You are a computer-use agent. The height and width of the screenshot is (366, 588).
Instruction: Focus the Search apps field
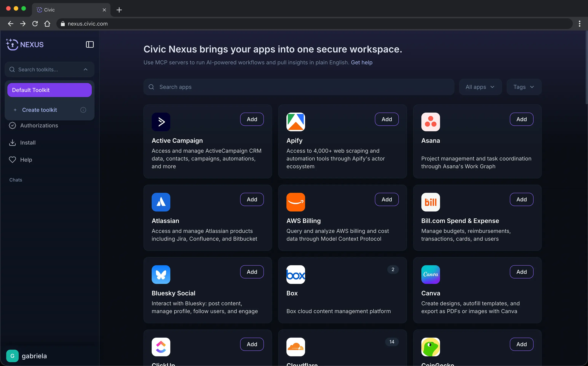point(299,87)
